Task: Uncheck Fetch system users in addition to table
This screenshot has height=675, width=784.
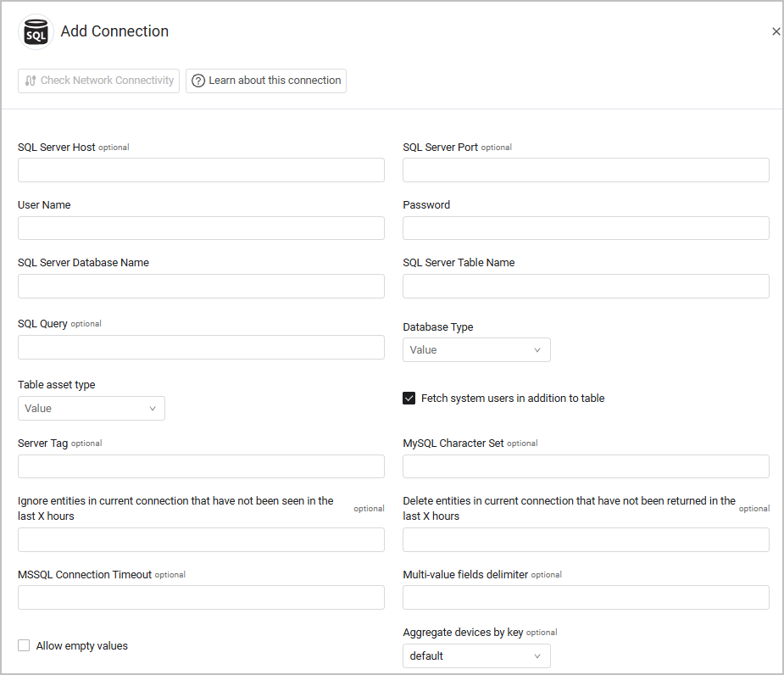Action: point(409,399)
